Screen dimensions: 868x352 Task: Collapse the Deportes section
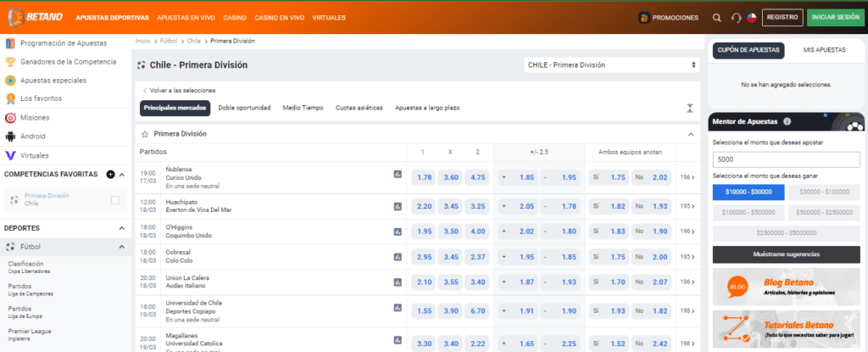122,228
